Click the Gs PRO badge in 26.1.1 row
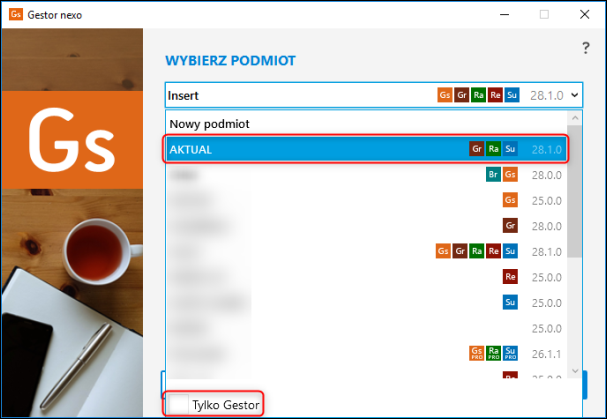This screenshot has height=419, width=607. click(477, 353)
